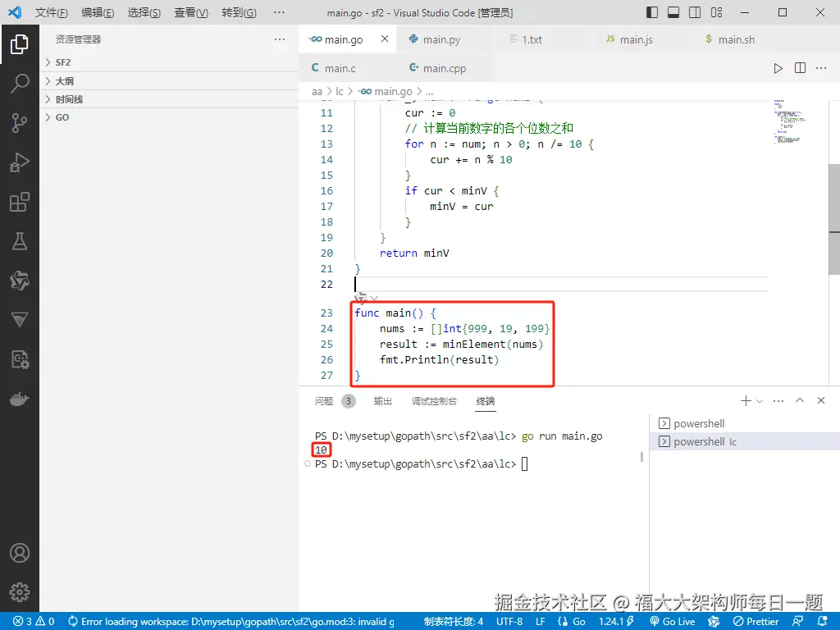
Task: Click the Go Live status bar button
Action: pos(673,622)
